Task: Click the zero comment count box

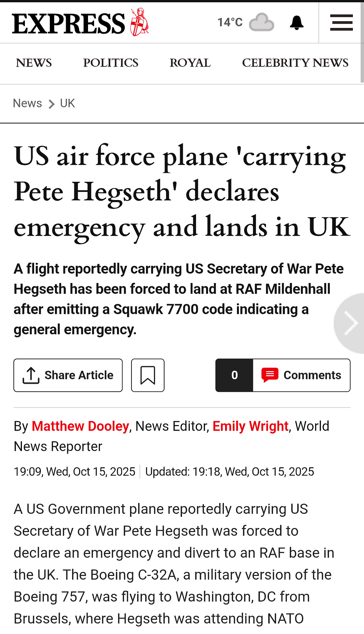Action: tap(234, 375)
